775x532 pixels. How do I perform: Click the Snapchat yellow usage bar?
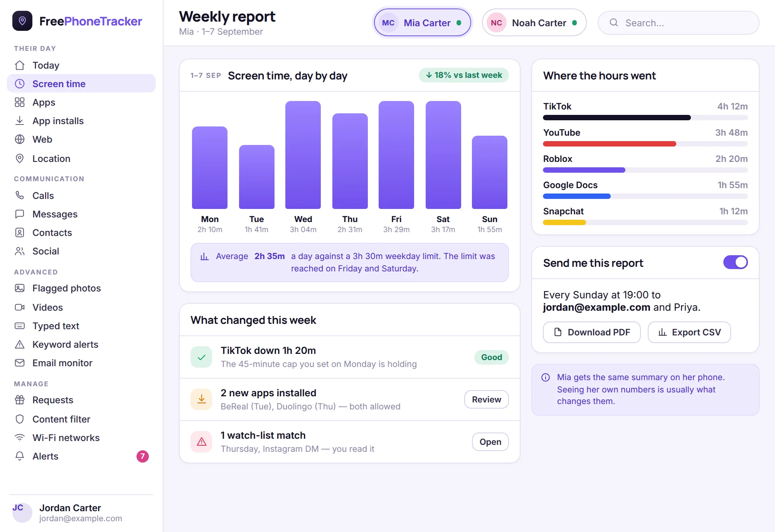(564, 222)
